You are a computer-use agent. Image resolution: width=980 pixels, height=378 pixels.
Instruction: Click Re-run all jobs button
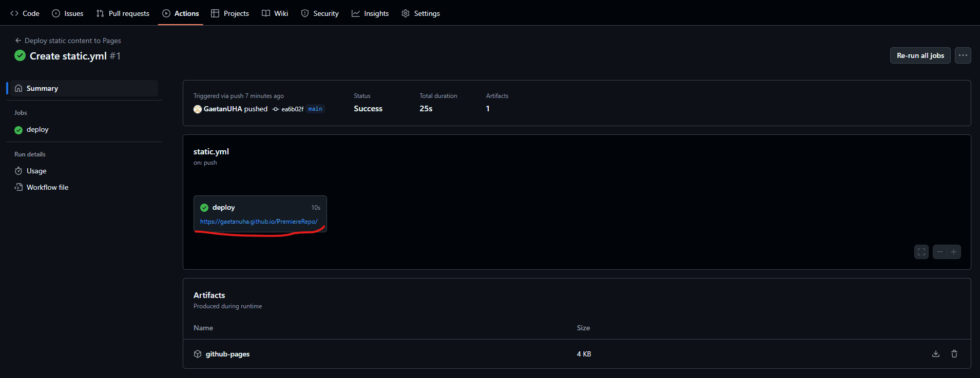pos(920,55)
